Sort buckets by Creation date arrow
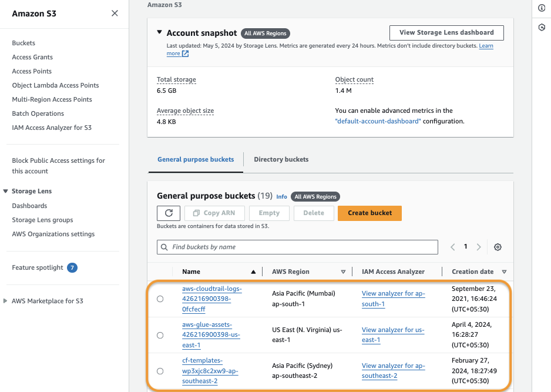This screenshot has height=392, width=551. pyautogui.click(x=504, y=272)
